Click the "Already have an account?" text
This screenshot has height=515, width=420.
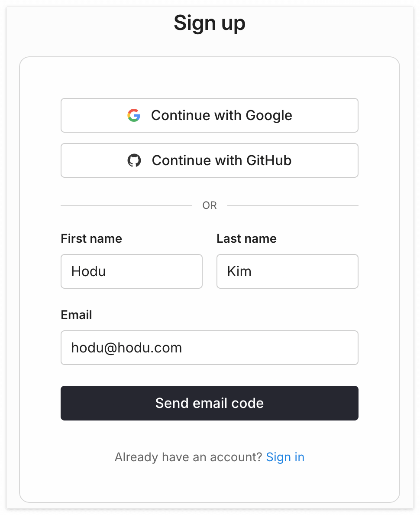[188, 457]
